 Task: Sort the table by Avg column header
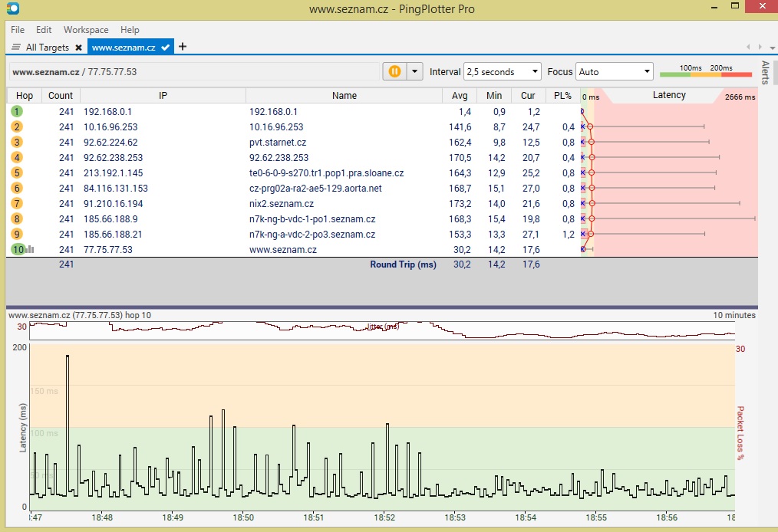coord(460,96)
